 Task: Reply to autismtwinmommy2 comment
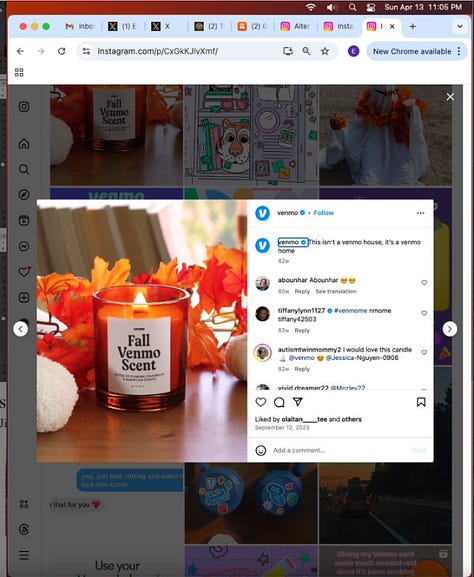click(x=302, y=369)
